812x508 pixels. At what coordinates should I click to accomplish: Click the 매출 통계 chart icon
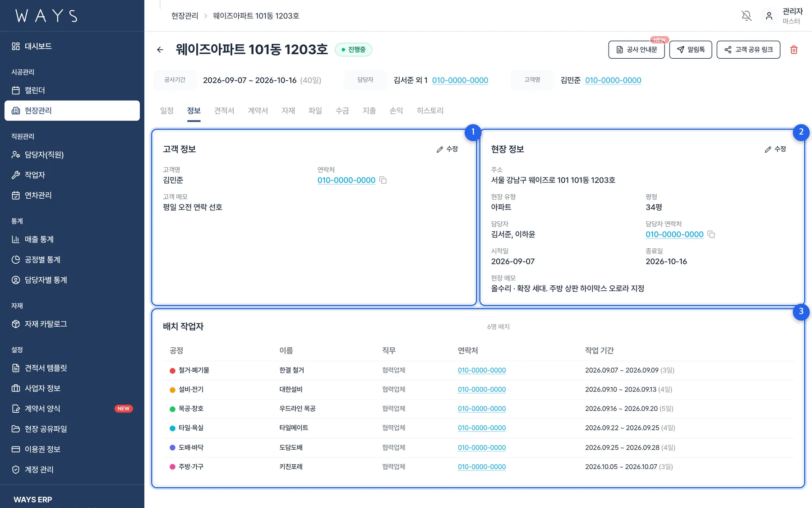pos(16,239)
